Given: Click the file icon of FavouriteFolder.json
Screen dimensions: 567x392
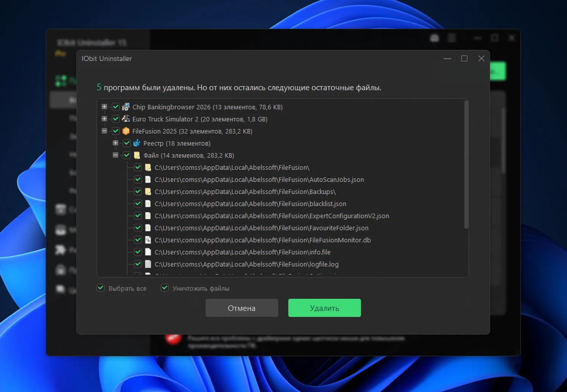Looking at the screenshot, I should 148,228.
